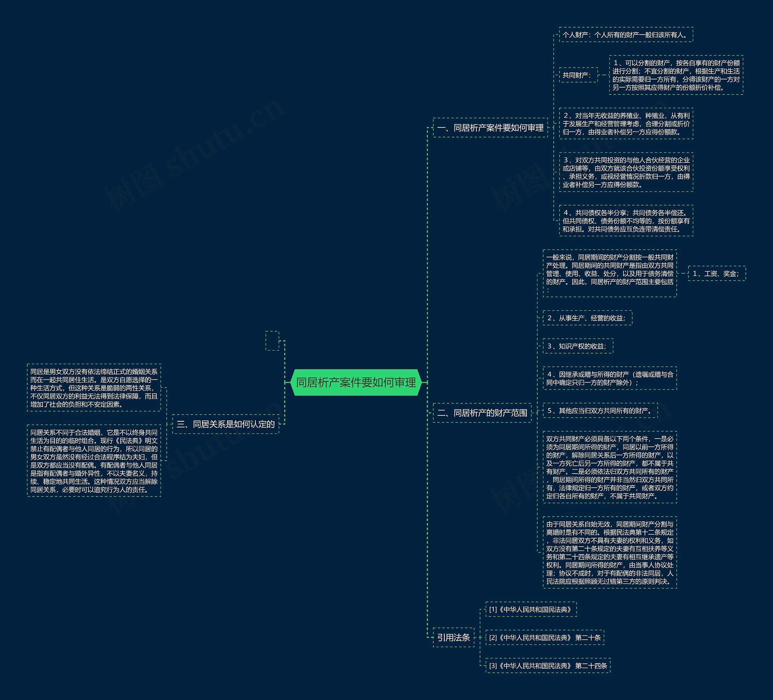The height and width of the screenshot is (700, 773).
Task: Click node 4、因继承或赠与所得的财产
Action: (609, 378)
